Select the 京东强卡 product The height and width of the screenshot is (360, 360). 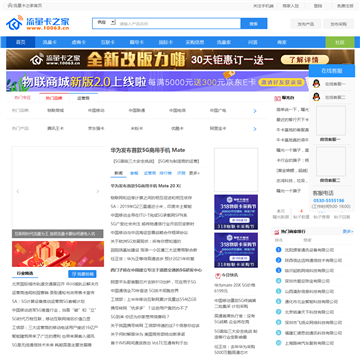click(x=96, y=128)
